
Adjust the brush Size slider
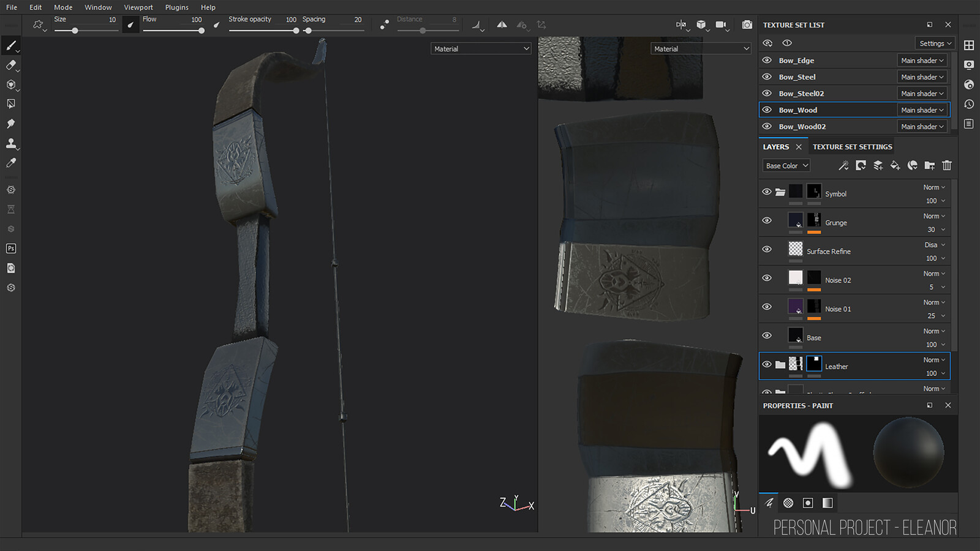coord(75,31)
